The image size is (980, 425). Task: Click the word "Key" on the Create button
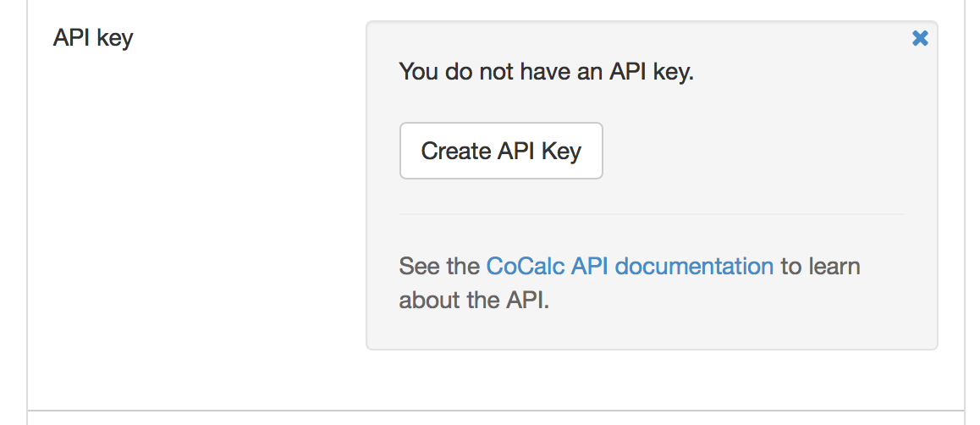562,151
